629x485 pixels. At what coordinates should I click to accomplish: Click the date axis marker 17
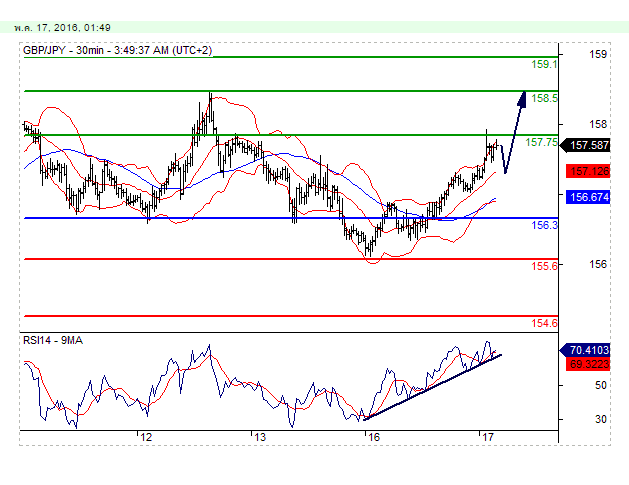click(487, 437)
